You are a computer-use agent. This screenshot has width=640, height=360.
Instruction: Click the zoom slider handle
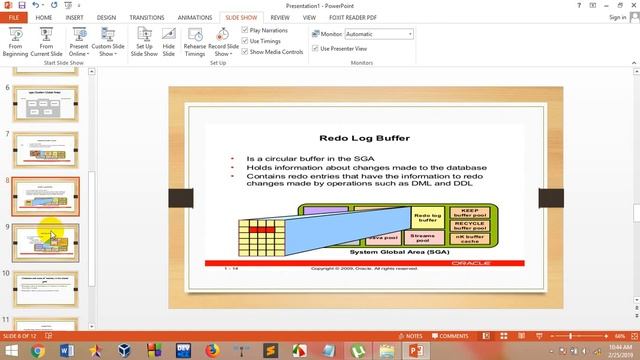pyautogui.click(x=571, y=336)
